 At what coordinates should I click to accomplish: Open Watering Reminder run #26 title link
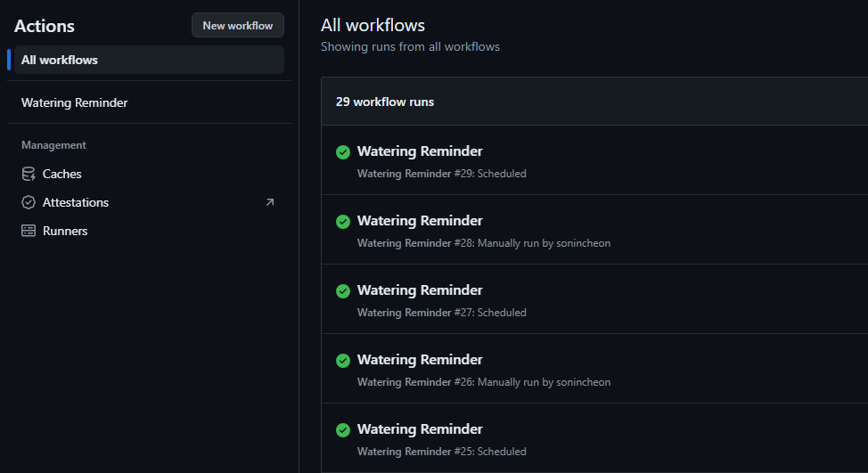click(x=420, y=360)
